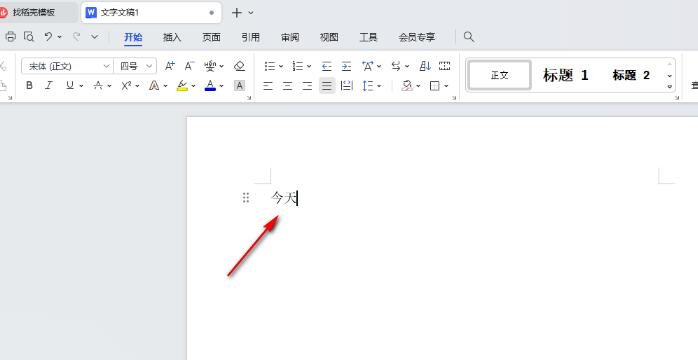Decrease paragraph indent
Screen dimensions: 698x360
(326, 66)
